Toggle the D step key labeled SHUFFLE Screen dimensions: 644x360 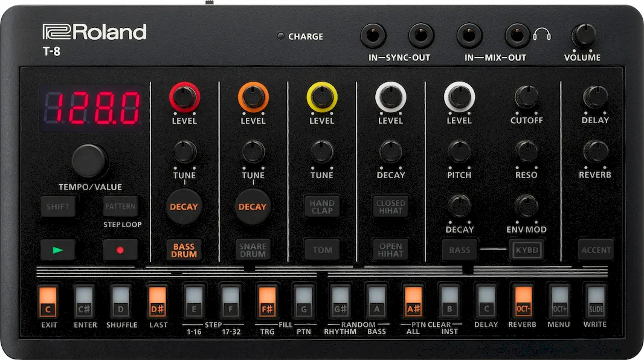coord(121,301)
